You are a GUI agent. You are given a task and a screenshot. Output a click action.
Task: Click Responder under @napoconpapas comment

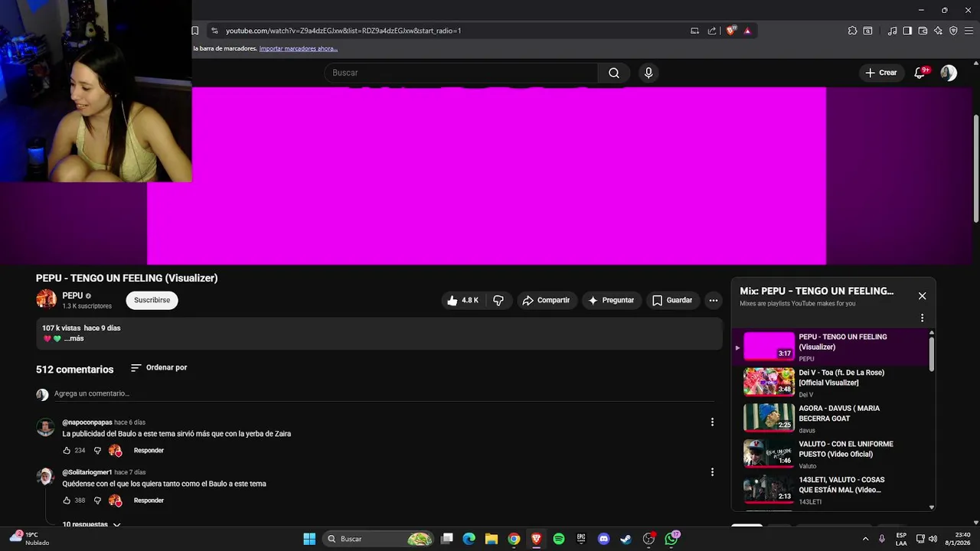[149, 451]
